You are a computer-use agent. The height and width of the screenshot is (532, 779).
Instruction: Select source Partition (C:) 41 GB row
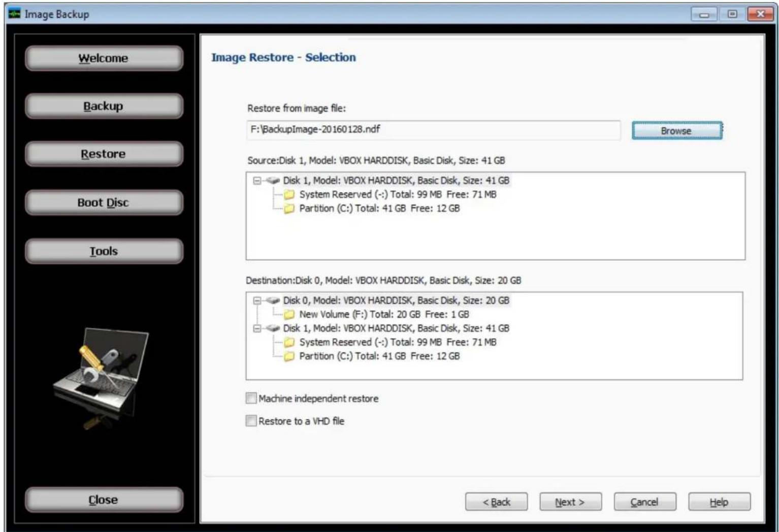tap(379, 209)
